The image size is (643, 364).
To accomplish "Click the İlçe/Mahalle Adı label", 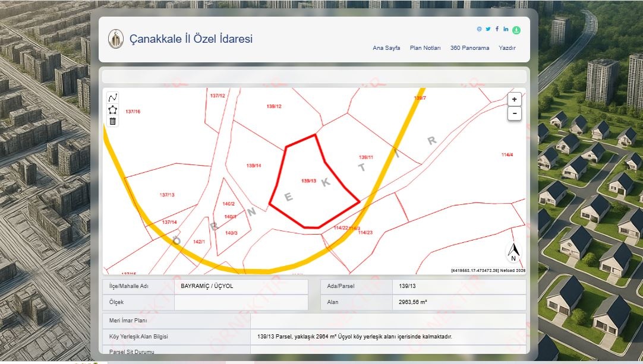I will [x=129, y=286].
